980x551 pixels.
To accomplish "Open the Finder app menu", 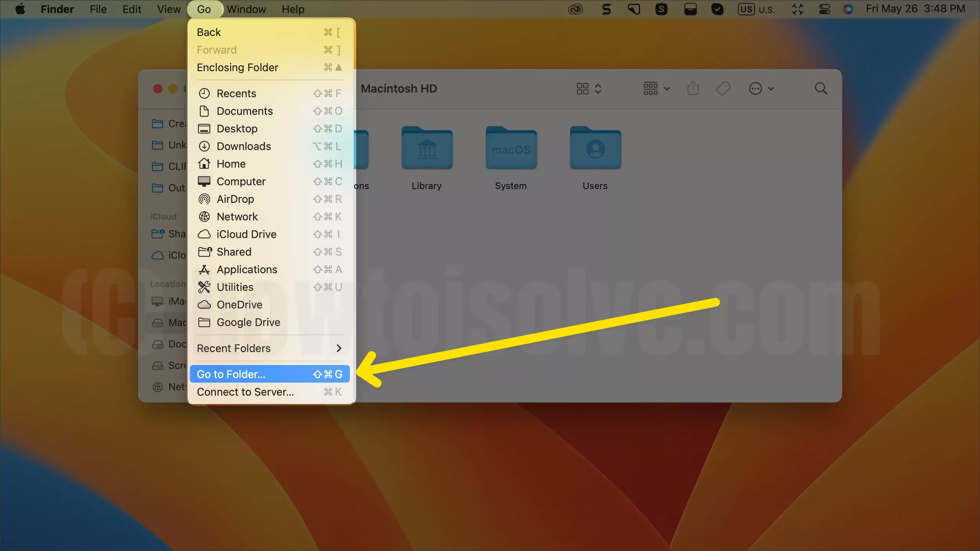I will coord(57,9).
